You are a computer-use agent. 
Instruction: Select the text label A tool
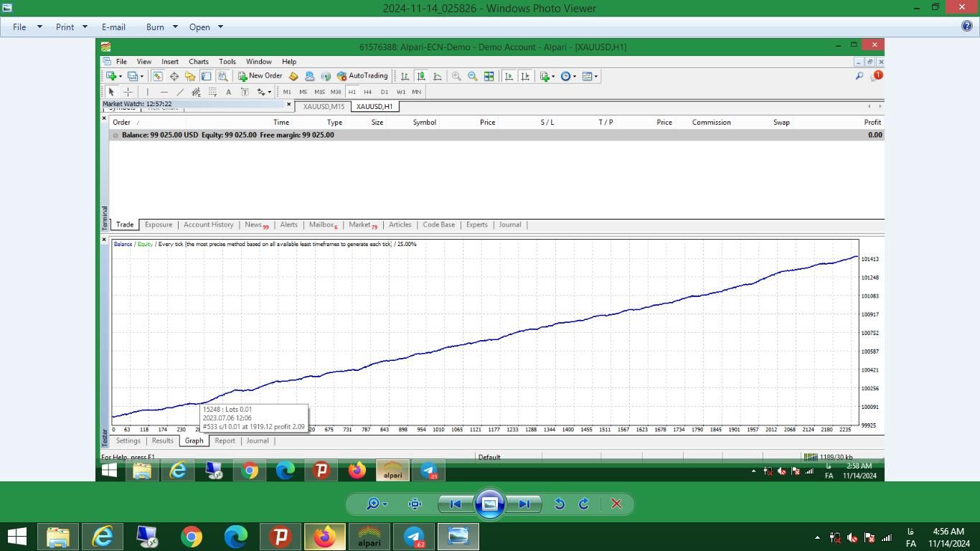pyautogui.click(x=228, y=92)
